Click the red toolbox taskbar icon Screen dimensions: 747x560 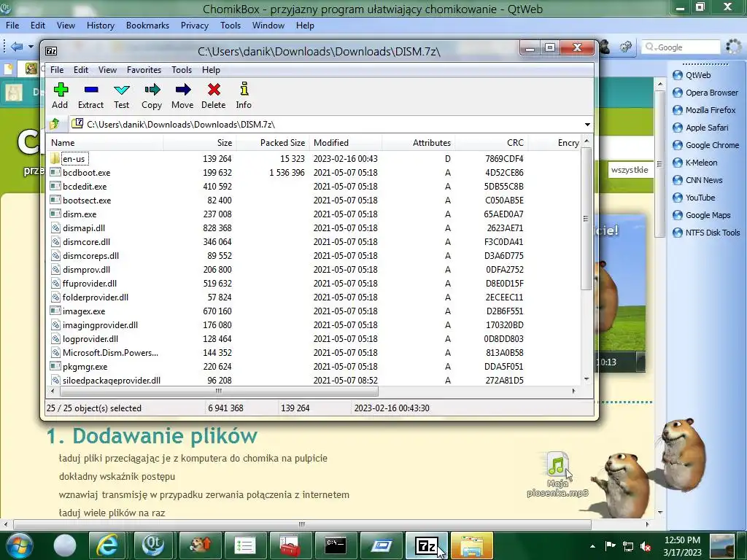290,545
